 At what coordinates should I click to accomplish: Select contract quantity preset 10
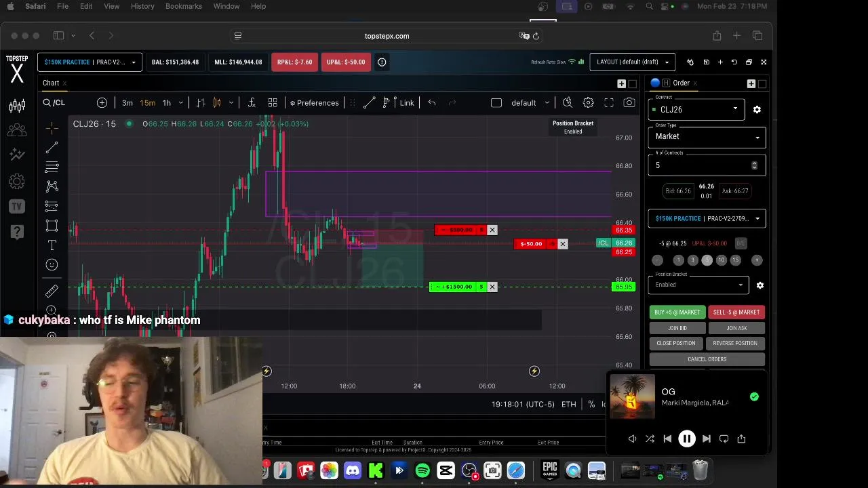(721, 260)
